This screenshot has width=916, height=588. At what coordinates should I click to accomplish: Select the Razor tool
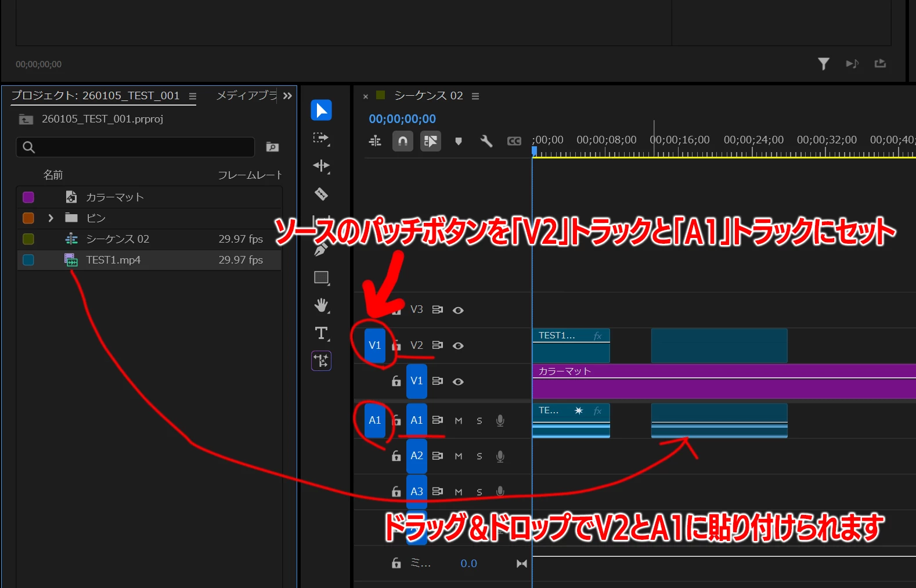click(x=321, y=194)
